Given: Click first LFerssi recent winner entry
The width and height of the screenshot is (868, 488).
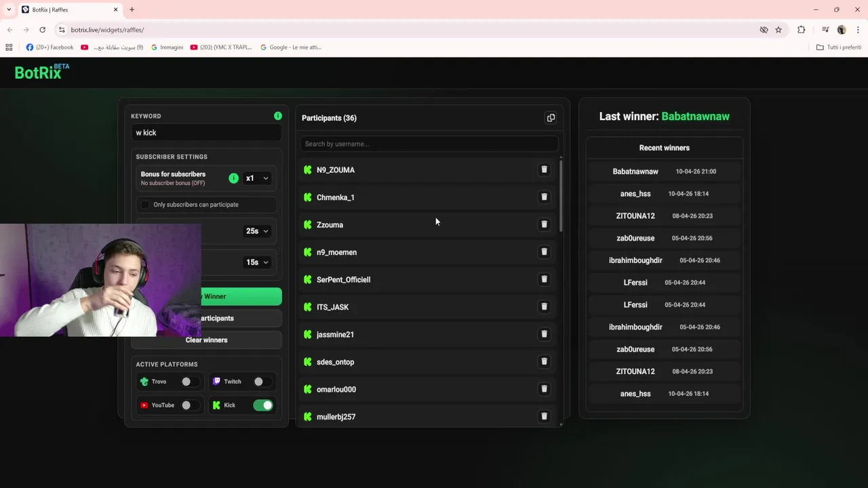Looking at the screenshot, I should (x=635, y=283).
